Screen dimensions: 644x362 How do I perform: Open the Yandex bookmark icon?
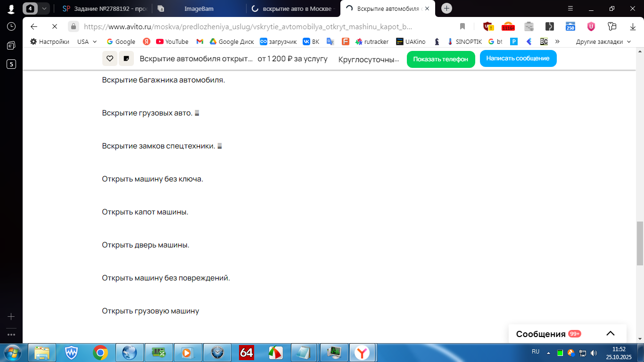(147, 41)
